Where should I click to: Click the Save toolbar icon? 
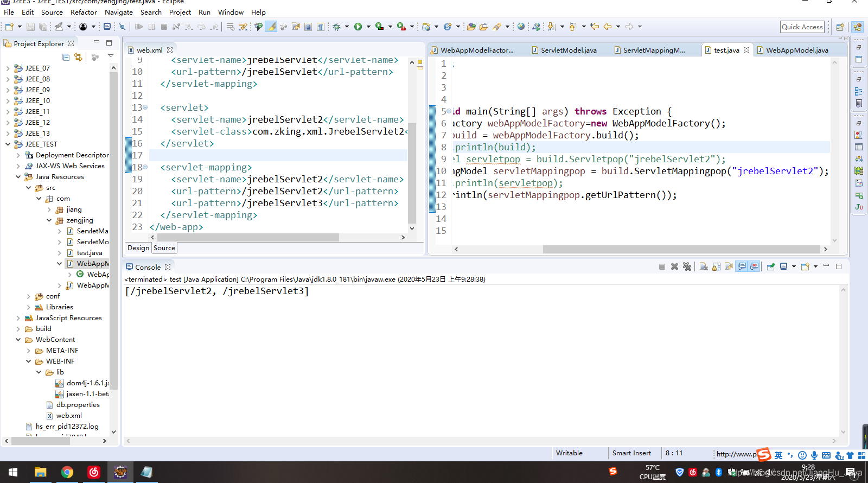30,27
